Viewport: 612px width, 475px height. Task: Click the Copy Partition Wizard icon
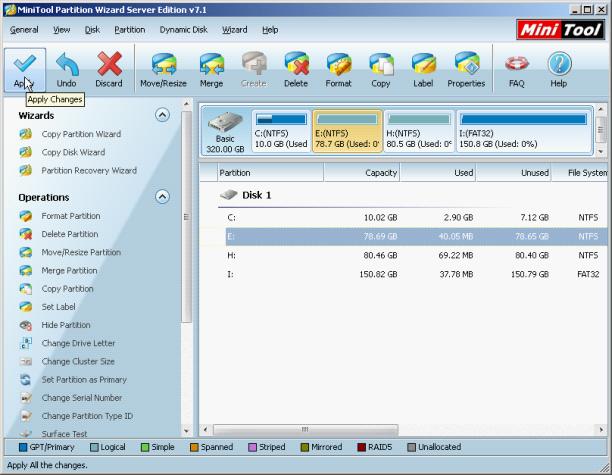[x=26, y=134]
